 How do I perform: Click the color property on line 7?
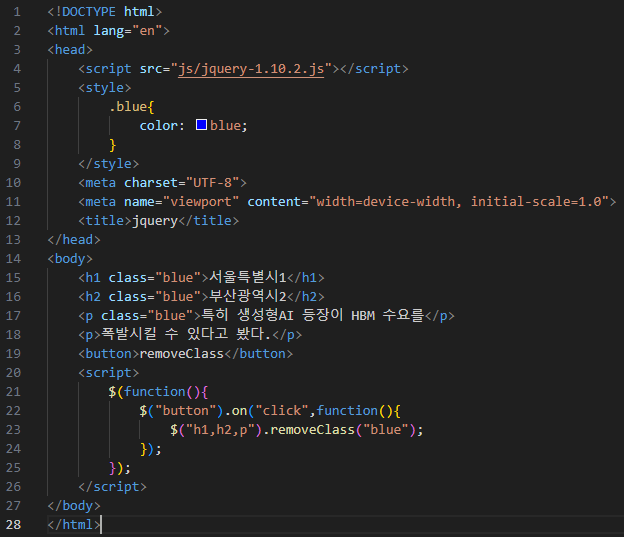(x=158, y=126)
